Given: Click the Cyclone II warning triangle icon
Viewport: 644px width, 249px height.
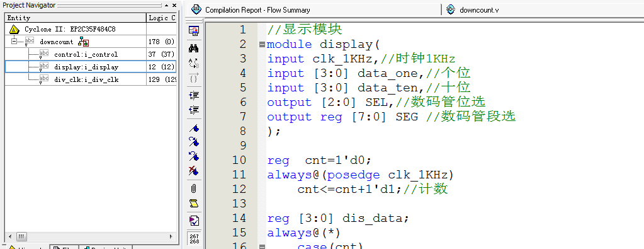Looking at the screenshot, I should coord(14,29).
